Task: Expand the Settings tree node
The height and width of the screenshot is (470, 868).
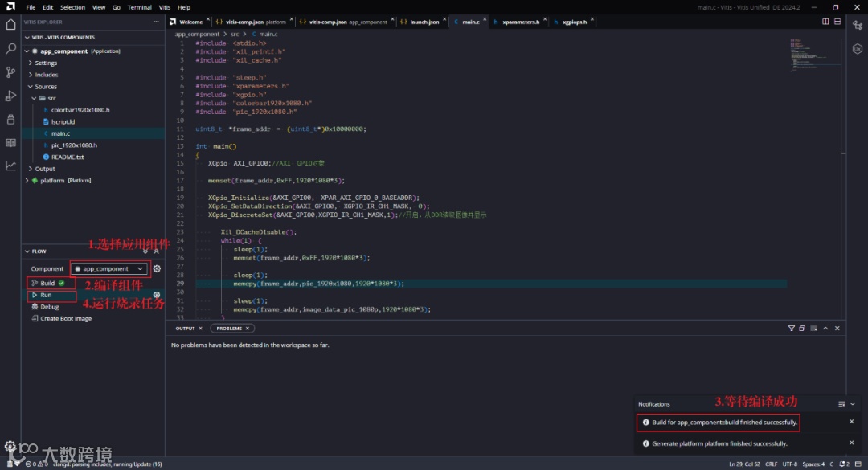Action: click(x=45, y=63)
